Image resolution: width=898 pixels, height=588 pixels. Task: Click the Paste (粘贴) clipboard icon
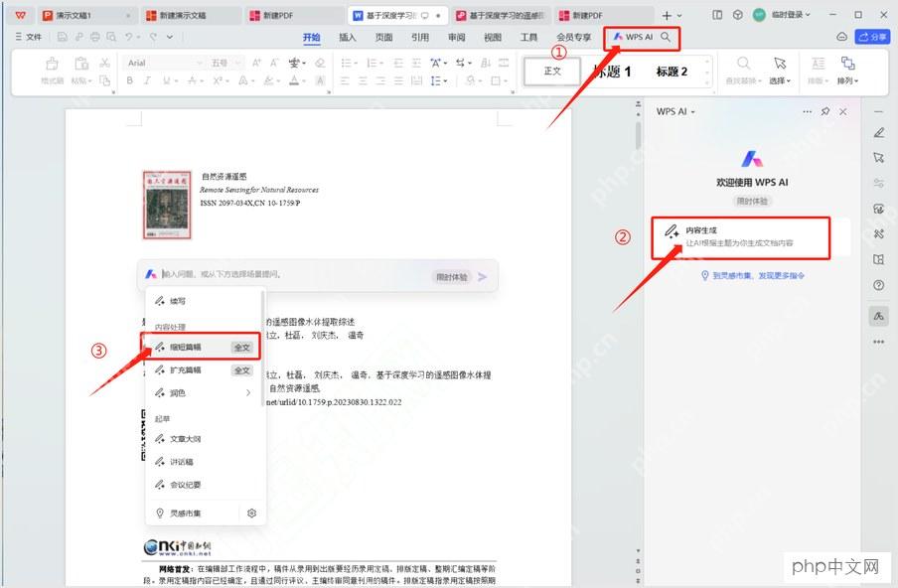coord(81,64)
